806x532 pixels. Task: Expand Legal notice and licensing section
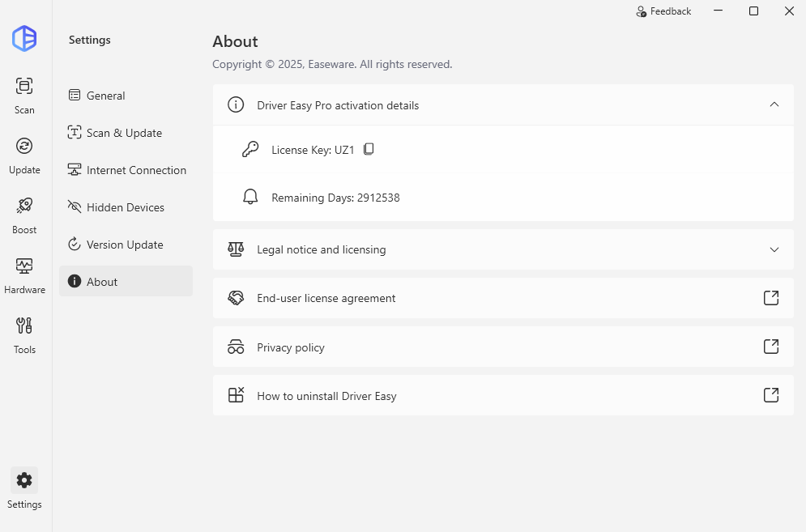tap(774, 249)
